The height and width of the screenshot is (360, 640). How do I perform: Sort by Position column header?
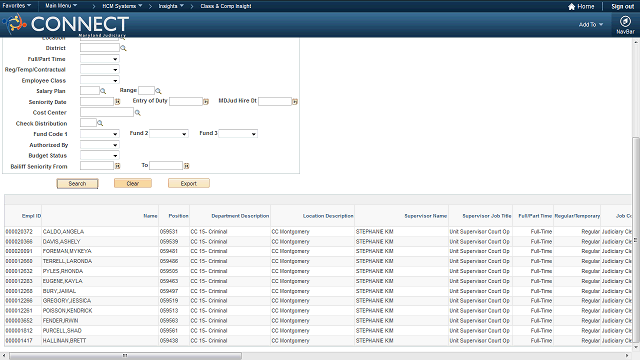(x=178, y=216)
